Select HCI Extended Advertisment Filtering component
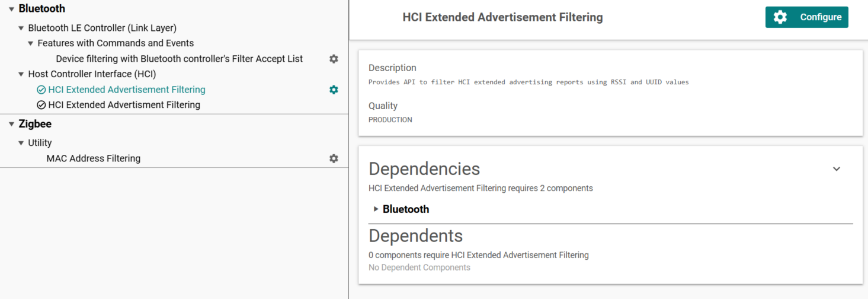 [x=124, y=105]
